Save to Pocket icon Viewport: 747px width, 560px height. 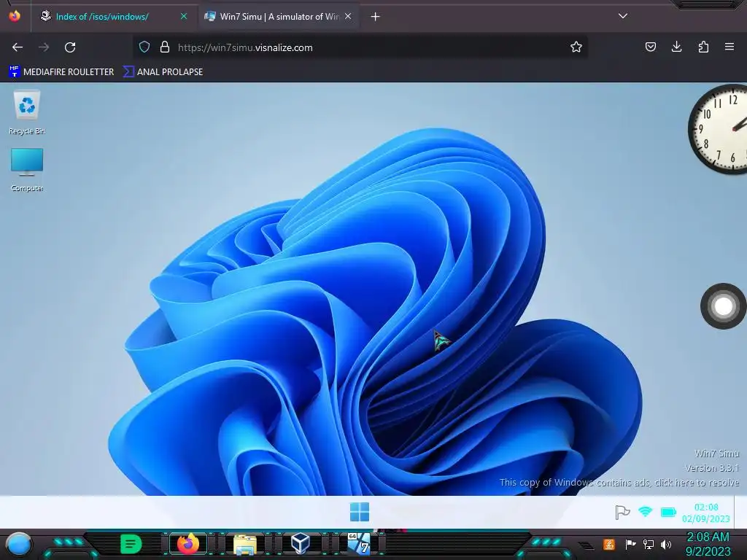pyautogui.click(x=650, y=47)
